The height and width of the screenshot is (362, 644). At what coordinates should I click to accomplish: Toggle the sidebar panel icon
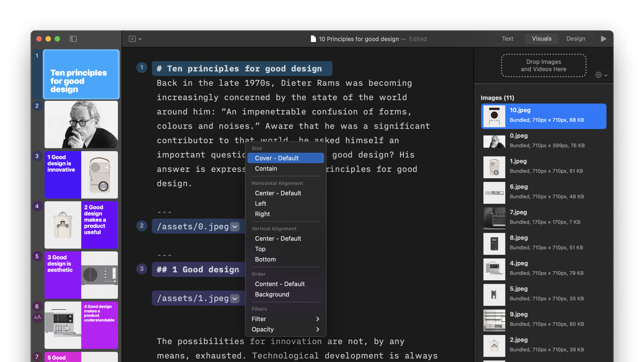[73, 39]
